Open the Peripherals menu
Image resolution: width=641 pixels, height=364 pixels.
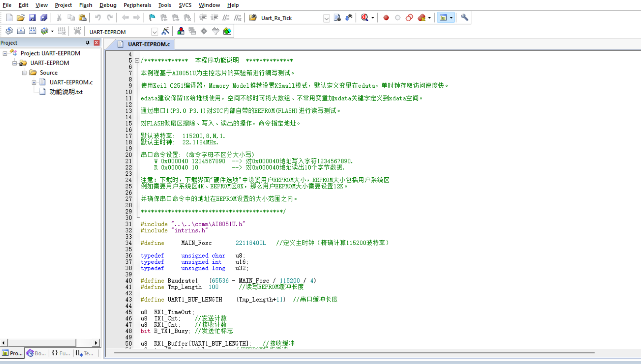click(137, 5)
